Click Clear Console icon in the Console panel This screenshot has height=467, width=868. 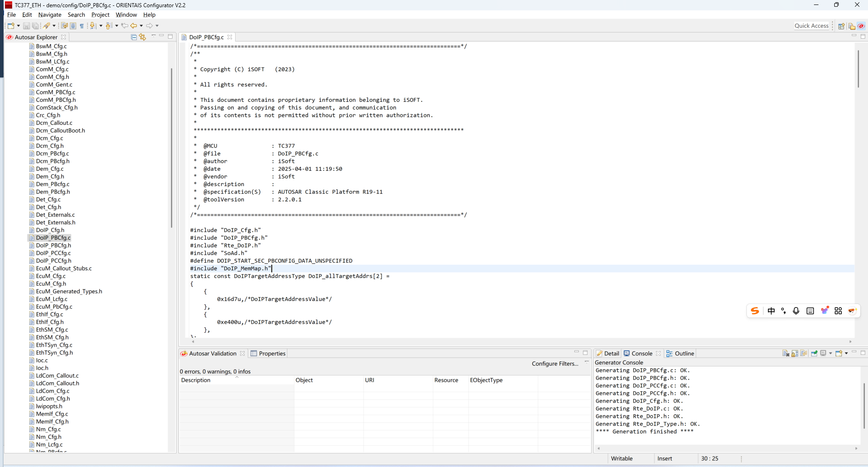(786, 354)
